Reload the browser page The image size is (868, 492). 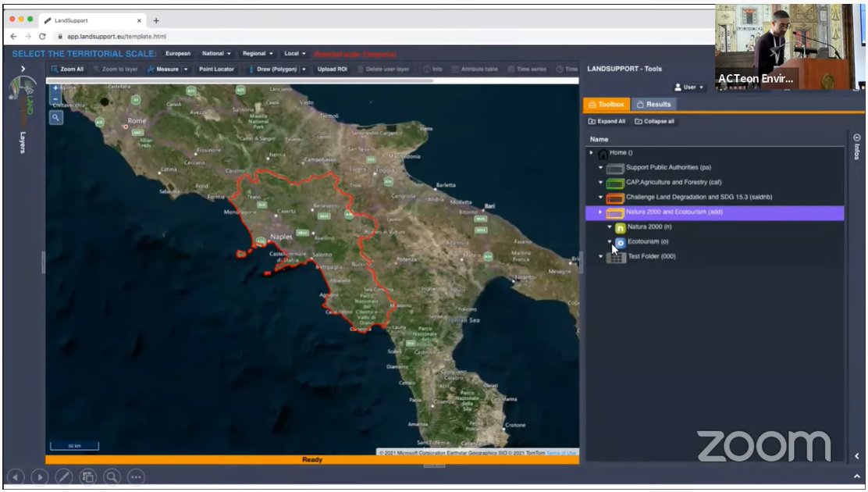pos(43,36)
